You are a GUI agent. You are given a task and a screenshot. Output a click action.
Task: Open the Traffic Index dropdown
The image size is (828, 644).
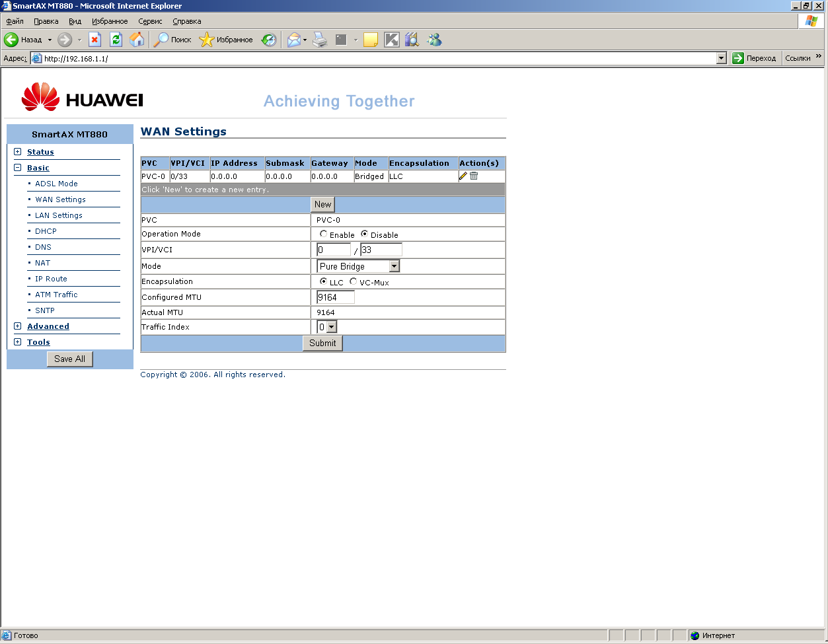(x=327, y=327)
